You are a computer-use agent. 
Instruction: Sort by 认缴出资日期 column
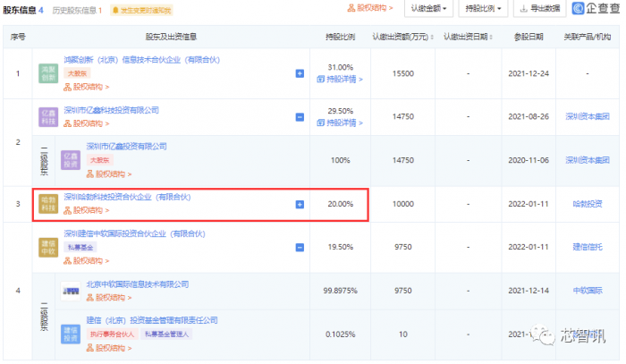(468, 37)
